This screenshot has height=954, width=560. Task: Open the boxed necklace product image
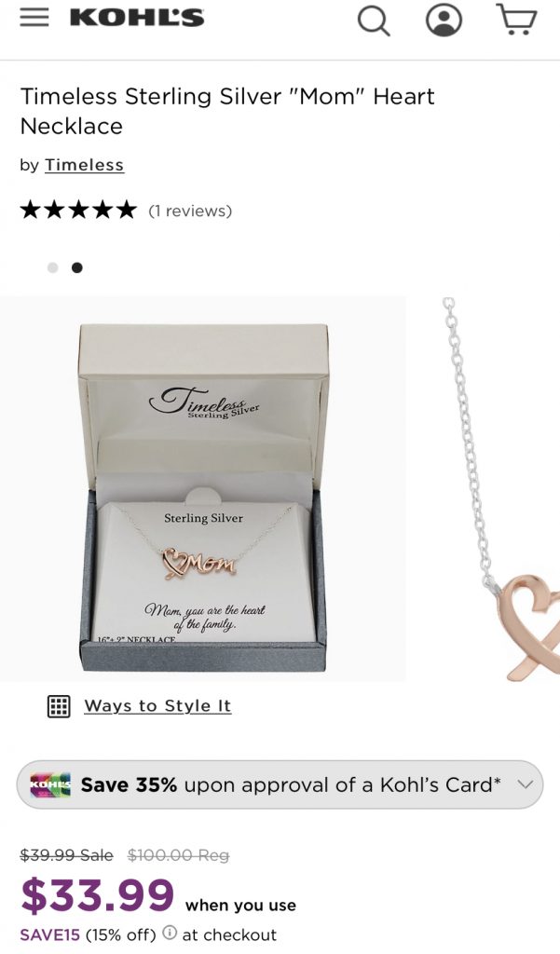pyautogui.click(x=203, y=489)
